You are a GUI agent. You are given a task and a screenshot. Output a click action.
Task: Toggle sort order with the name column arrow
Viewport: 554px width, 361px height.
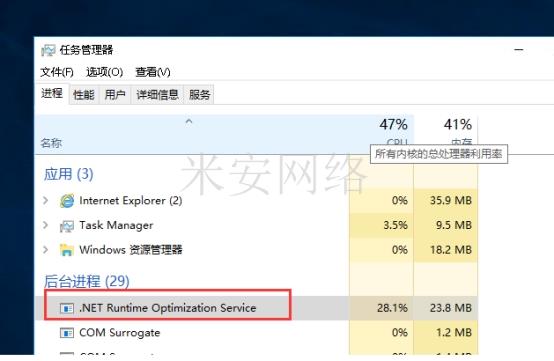coord(189,122)
